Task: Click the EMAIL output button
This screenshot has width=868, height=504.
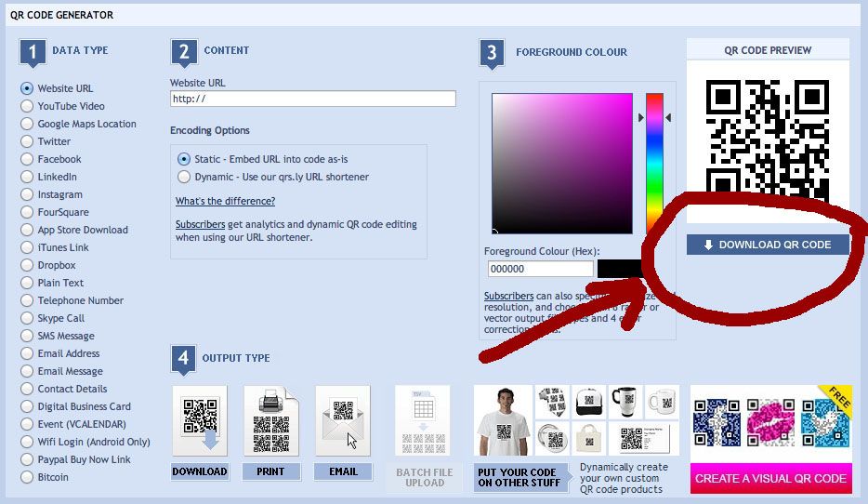Action: pyautogui.click(x=343, y=471)
